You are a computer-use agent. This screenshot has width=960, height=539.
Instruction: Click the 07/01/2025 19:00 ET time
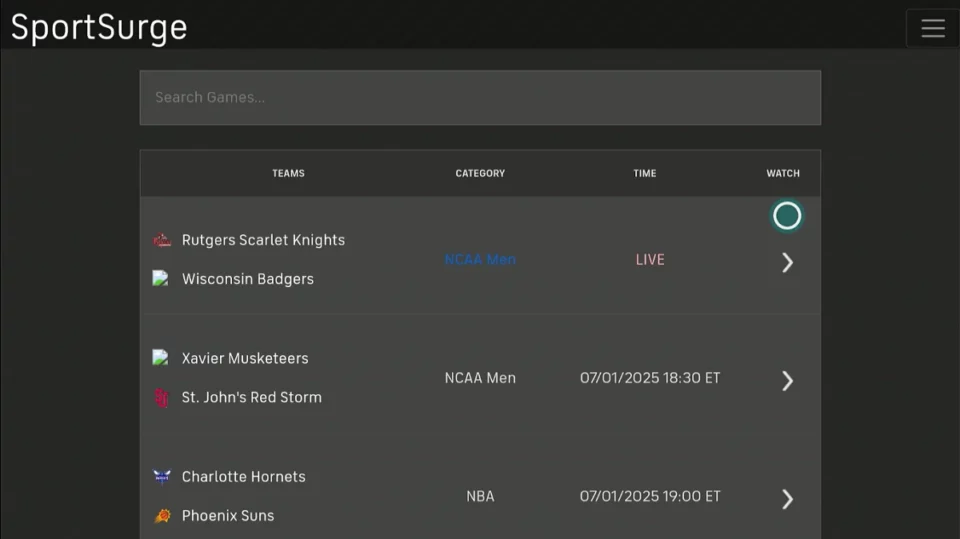[650, 496]
